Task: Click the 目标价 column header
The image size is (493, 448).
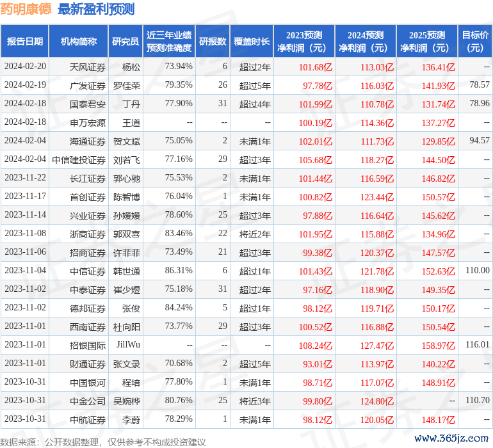Action: (475, 41)
